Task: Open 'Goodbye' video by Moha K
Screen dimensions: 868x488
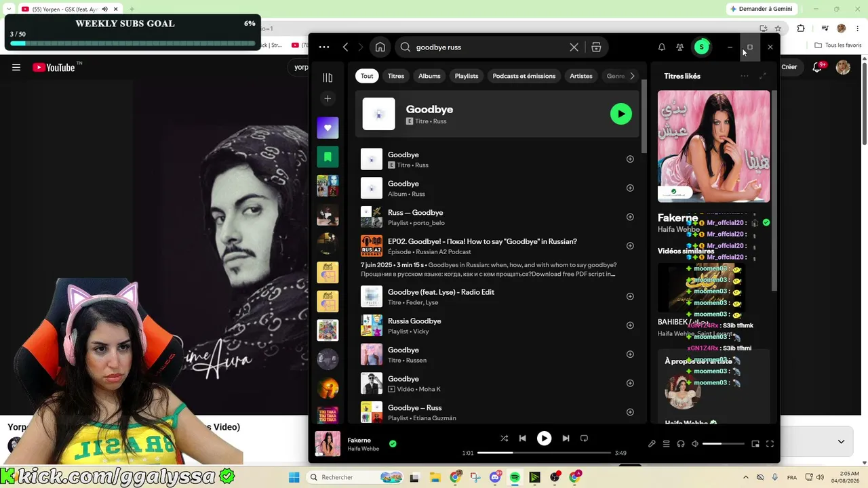Action: pyautogui.click(x=498, y=383)
